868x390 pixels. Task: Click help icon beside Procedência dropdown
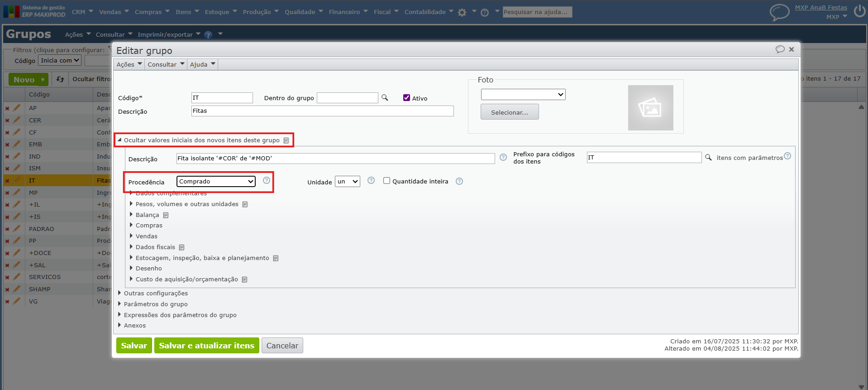[267, 180]
